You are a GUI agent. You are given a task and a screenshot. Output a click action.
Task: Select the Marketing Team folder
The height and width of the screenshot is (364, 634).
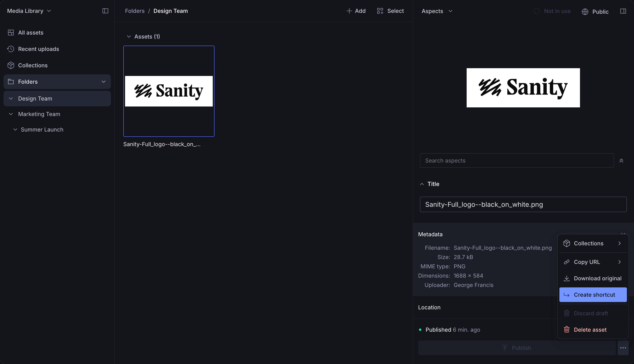(57, 114)
